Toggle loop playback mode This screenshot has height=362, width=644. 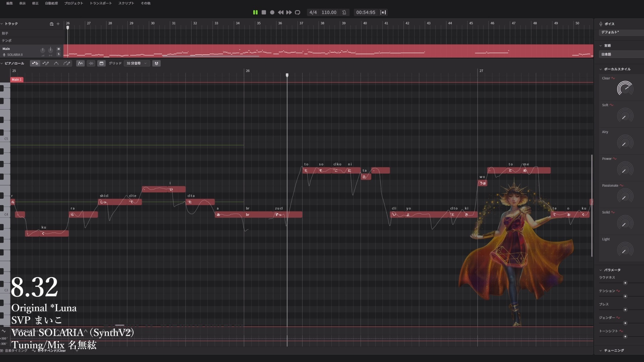tap(298, 12)
